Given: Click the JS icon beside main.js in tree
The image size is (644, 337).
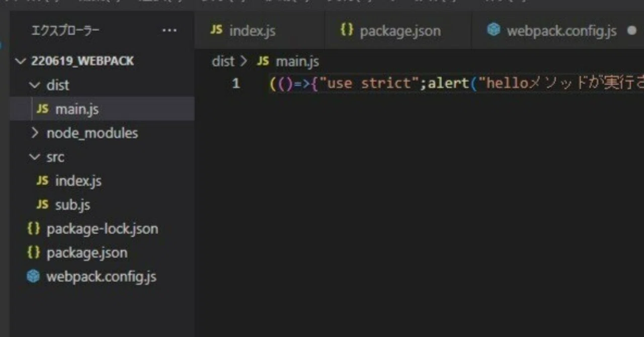Looking at the screenshot, I should coord(43,109).
